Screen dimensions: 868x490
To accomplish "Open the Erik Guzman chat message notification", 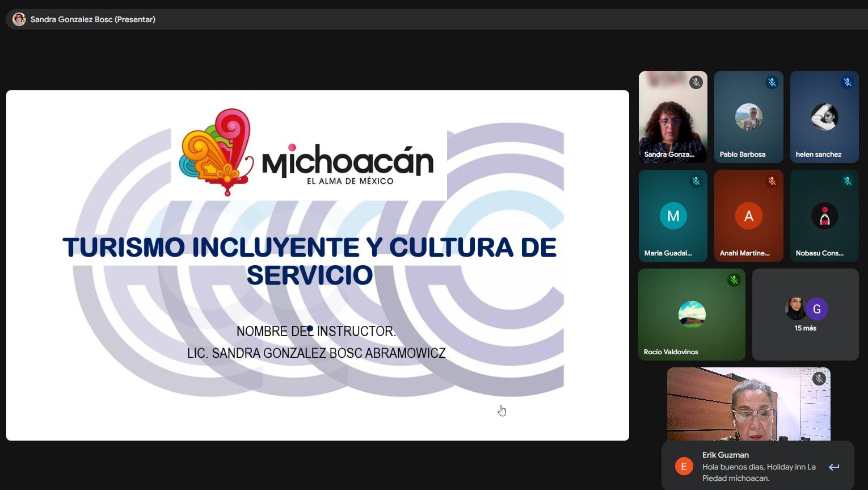I will point(757,466).
